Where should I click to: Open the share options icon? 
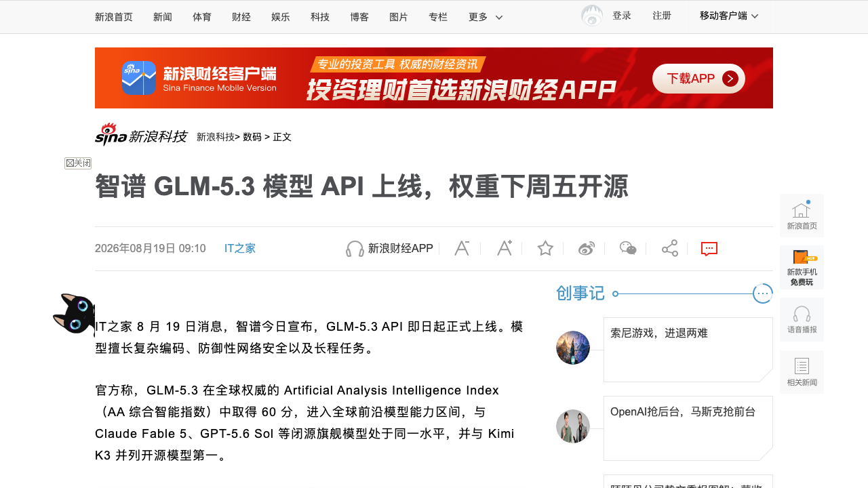point(670,249)
